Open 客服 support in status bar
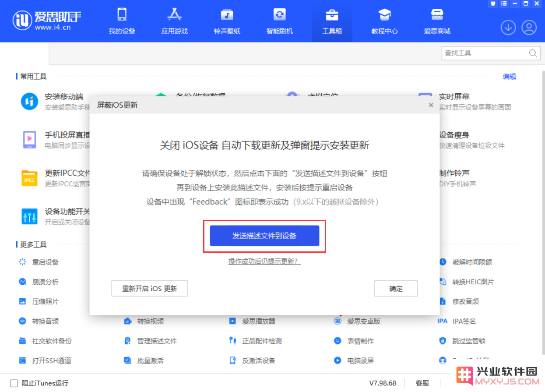545x392 pixels. (x=422, y=383)
